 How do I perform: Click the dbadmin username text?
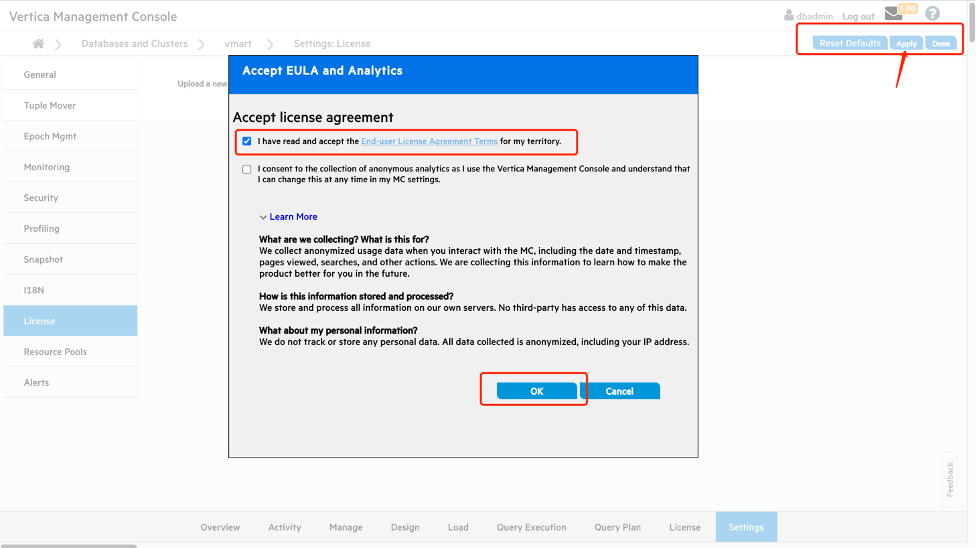(x=814, y=16)
